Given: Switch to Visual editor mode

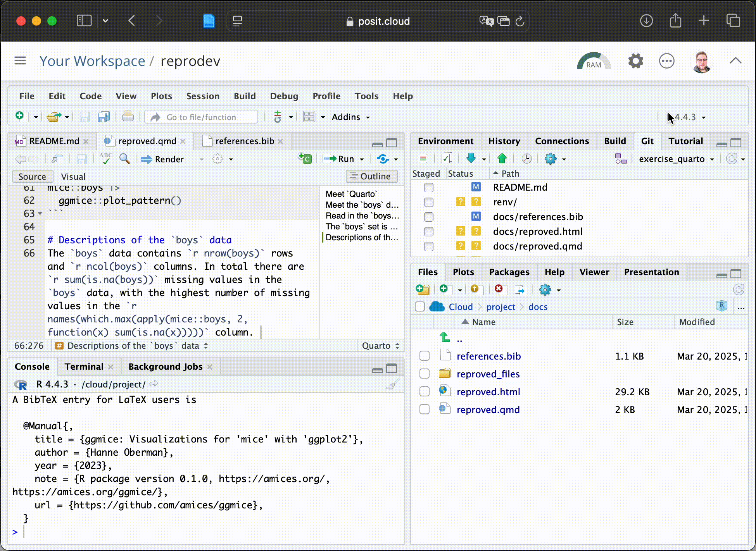Looking at the screenshot, I should [x=73, y=177].
